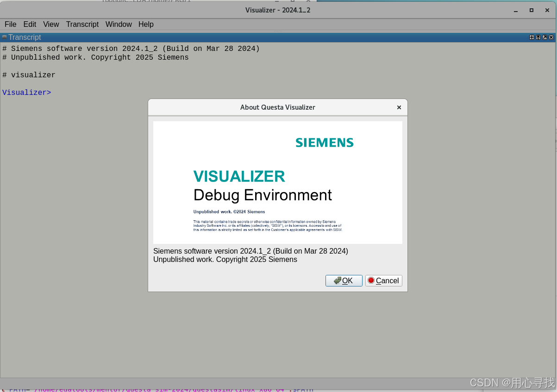Click 'VISUALIZER' heading in About splash
The height and width of the screenshot is (392, 557).
tap(239, 176)
